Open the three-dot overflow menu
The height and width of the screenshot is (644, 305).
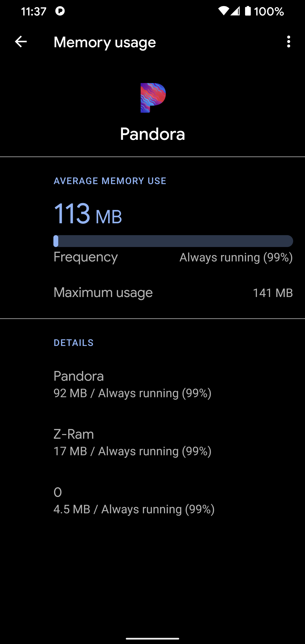point(288,42)
